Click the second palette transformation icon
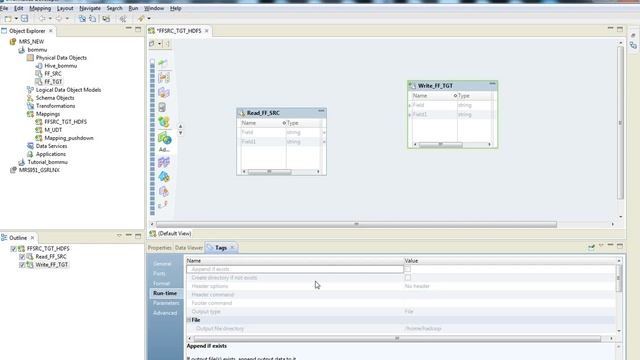The height and width of the screenshot is (360, 640). tap(164, 77)
